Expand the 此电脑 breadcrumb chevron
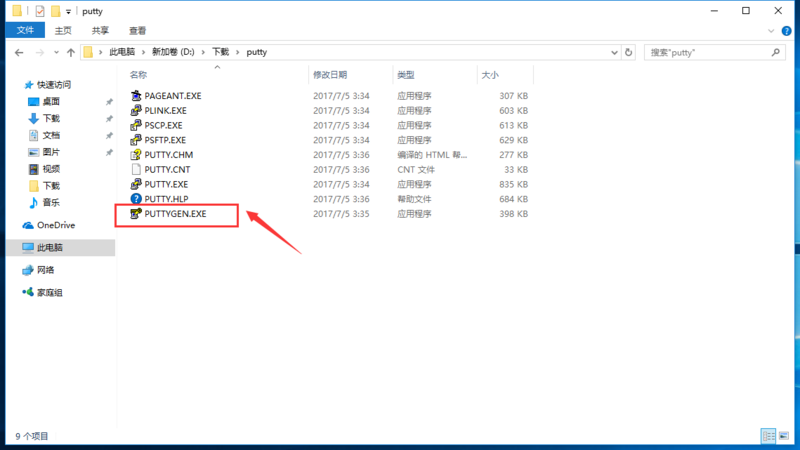 click(x=143, y=52)
